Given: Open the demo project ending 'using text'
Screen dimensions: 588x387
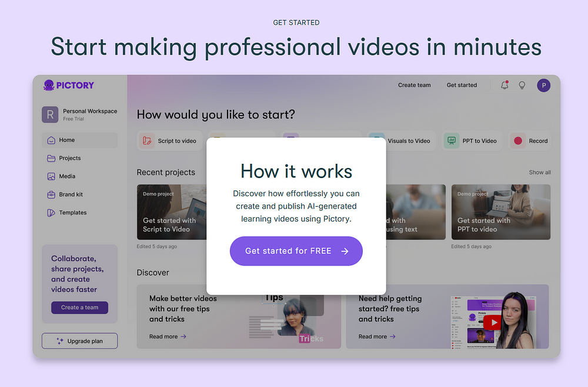Looking at the screenshot, I should point(416,212).
